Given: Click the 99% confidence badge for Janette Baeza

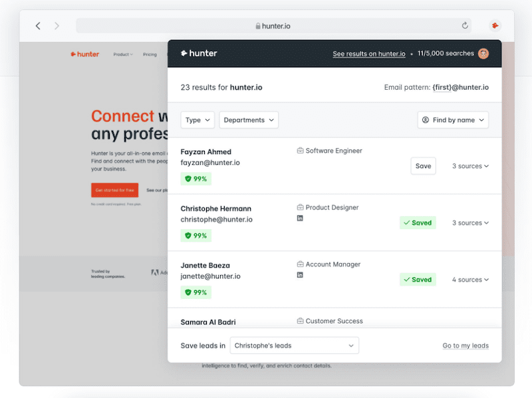Looking at the screenshot, I should tap(196, 292).
